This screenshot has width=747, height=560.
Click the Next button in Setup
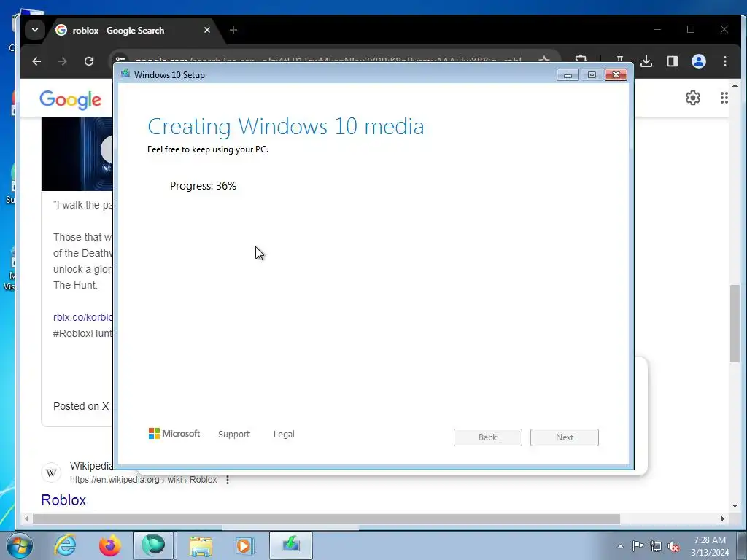pyautogui.click(x=564, y=437)
